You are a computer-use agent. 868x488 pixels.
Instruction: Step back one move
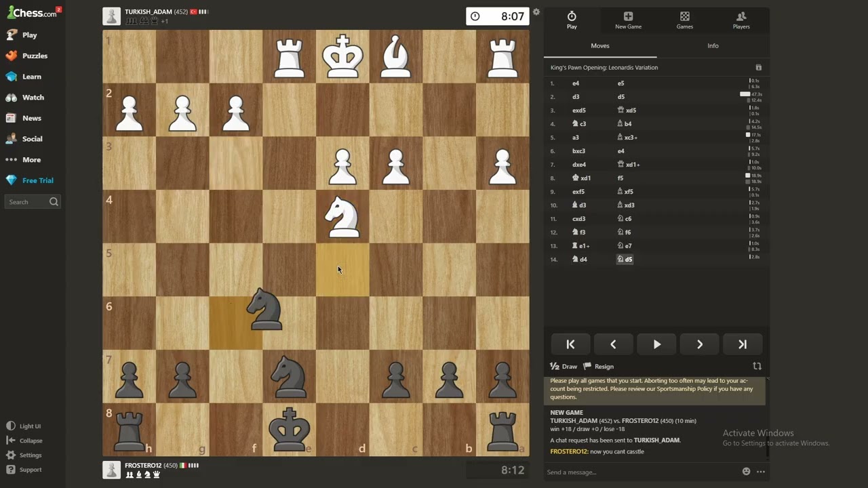(x=613, y=344)
